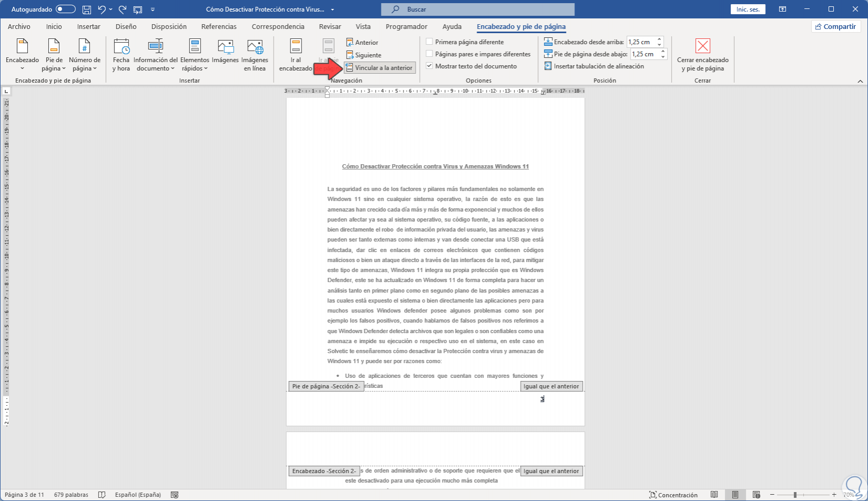Click the Inic. ses. sign-in button
Screen dimensions: 868x501
748,9
